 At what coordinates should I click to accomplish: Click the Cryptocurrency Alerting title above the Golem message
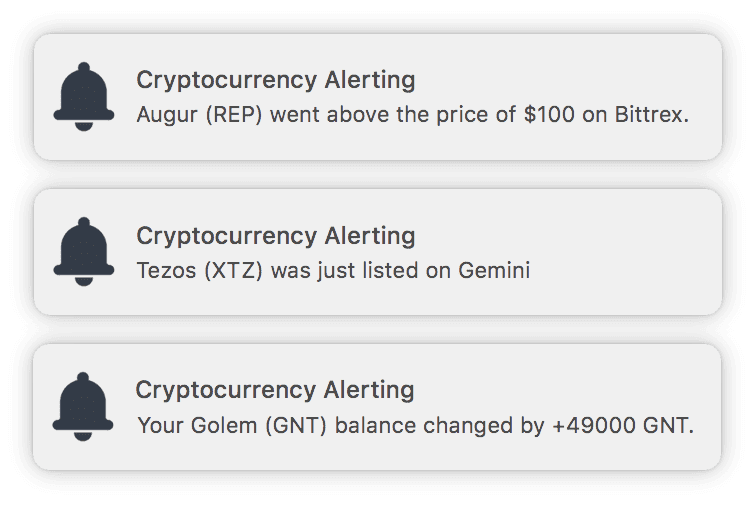[275, 389]
